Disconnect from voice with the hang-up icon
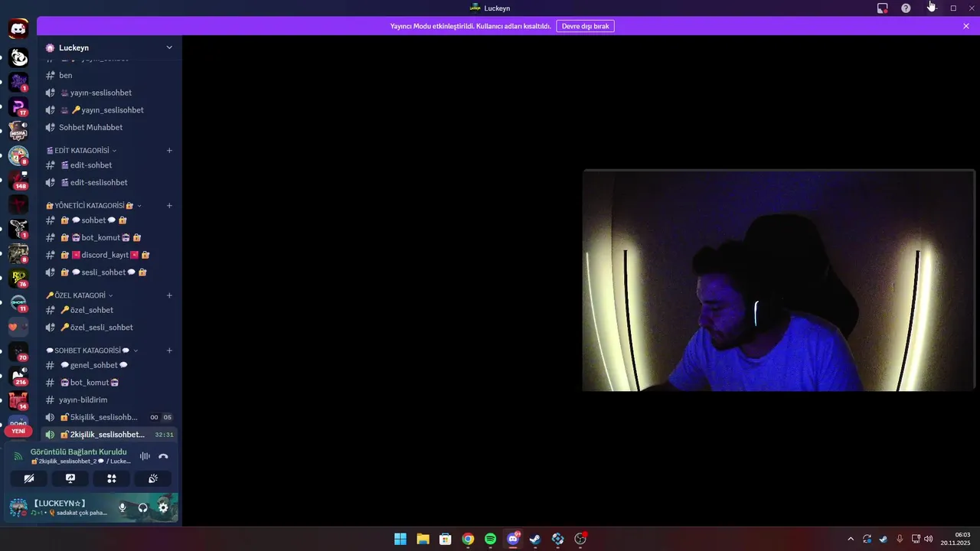This screenshot has height=551, width=980. tap(163, 456)
